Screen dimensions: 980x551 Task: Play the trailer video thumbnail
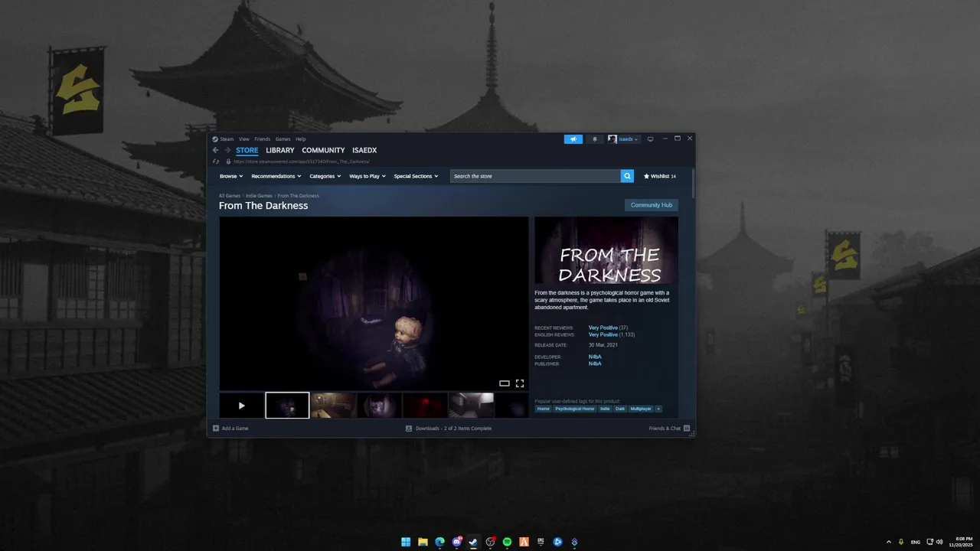[x=241, y=406]
